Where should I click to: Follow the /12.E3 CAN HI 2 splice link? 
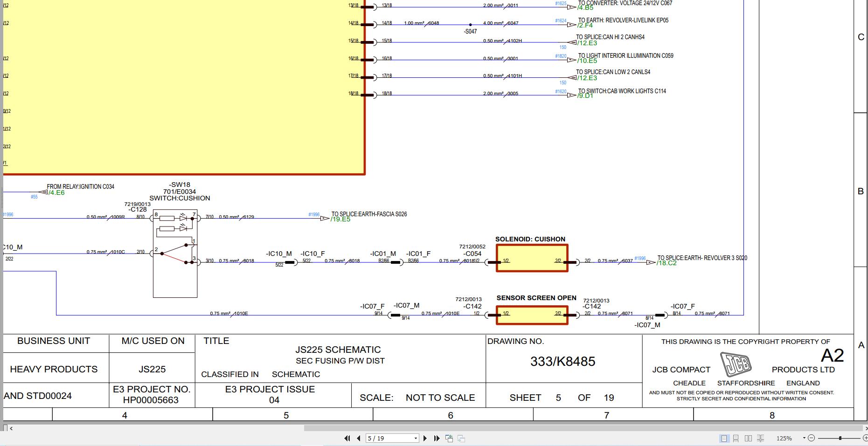[587, 42]
